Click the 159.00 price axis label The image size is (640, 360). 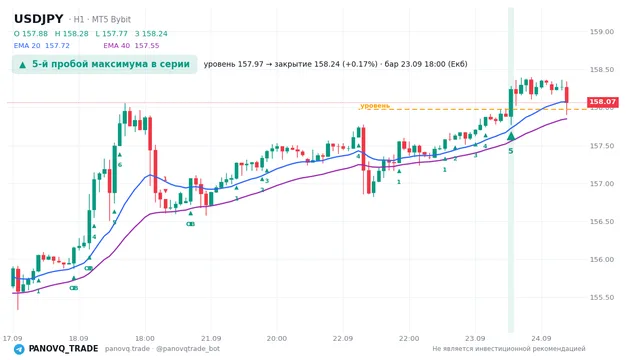click(x=602, y=32)
